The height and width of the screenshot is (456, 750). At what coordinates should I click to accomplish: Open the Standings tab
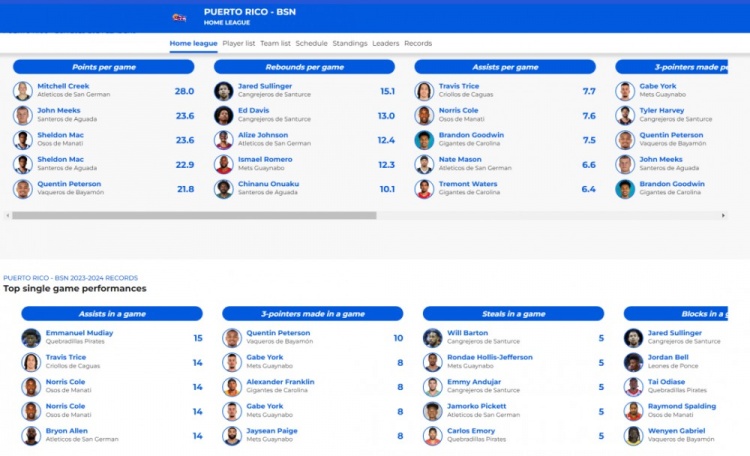[x=350, y=44]
